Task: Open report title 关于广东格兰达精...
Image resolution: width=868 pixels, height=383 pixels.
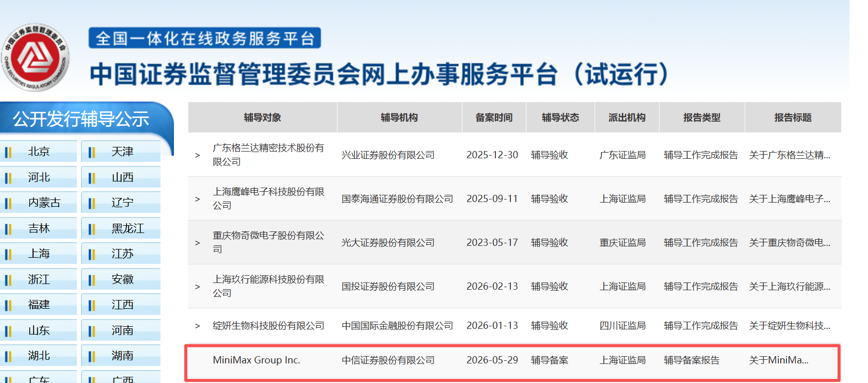Action: [790, 155]
